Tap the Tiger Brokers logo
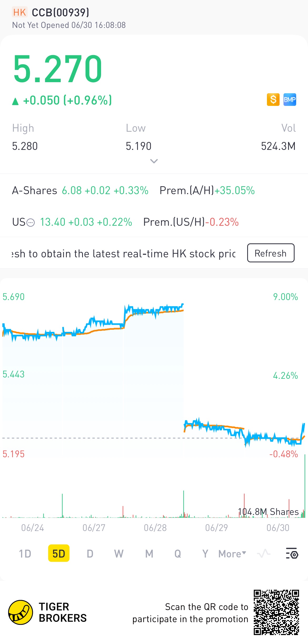 (21, 612)
